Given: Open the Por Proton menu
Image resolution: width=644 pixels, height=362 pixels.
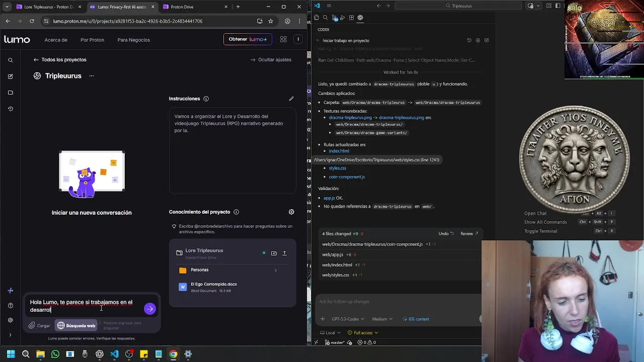Looking at the screenshot, I should [x=92, y=40].
